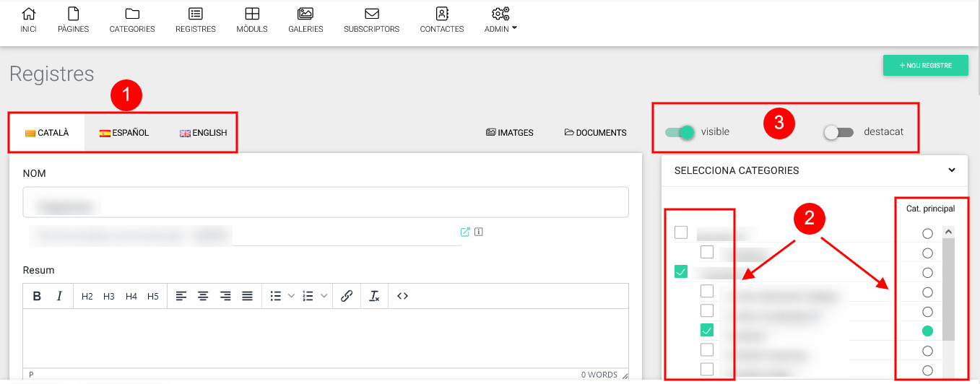The width and height of the screenshot is (980, 384).
Task: Collapse the Selecciona Categories panel
Action: click(x=952, y=170)
